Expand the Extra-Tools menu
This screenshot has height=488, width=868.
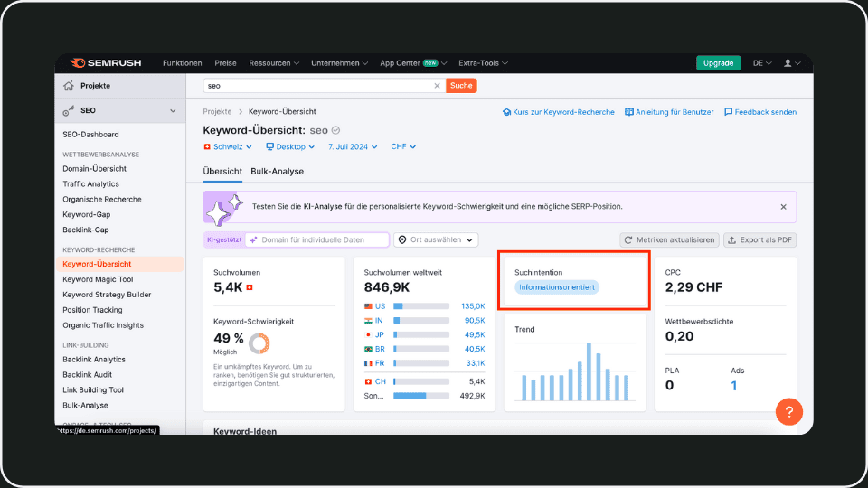(483, 63)
